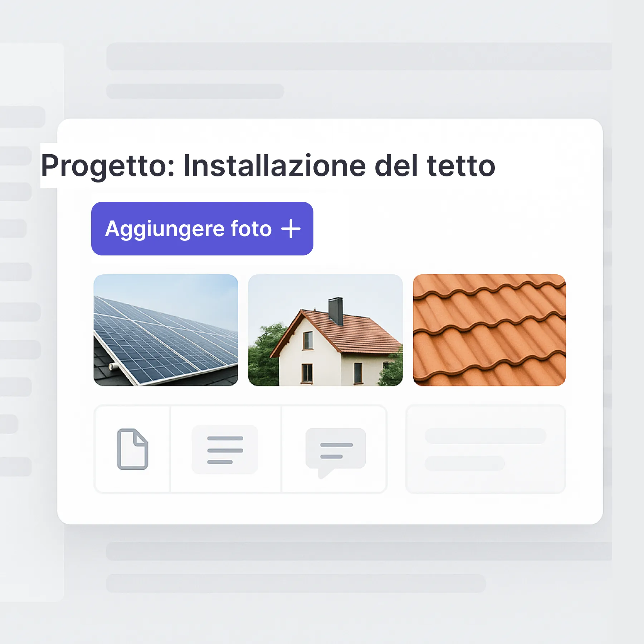Select the placeholder card beside the comment icon

(x=486, y=449)
